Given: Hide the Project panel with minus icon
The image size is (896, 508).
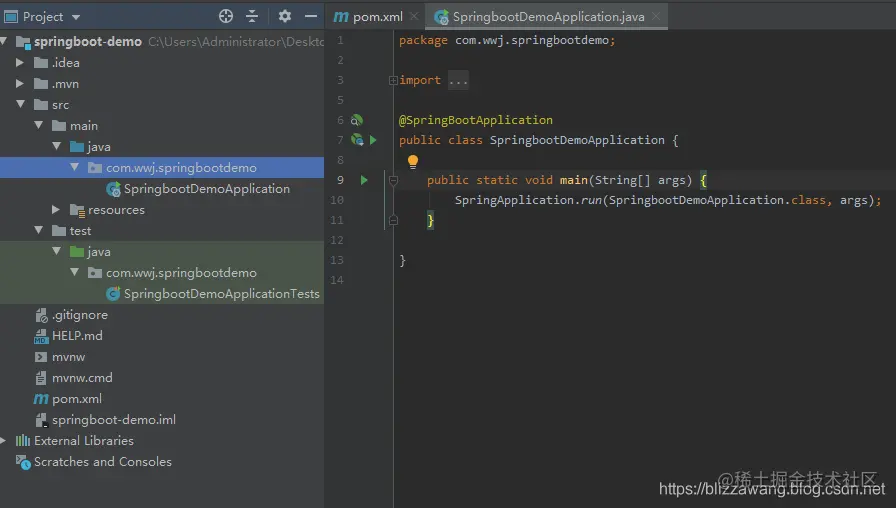Looking at the screenshot, I should [x=311, y=17].
